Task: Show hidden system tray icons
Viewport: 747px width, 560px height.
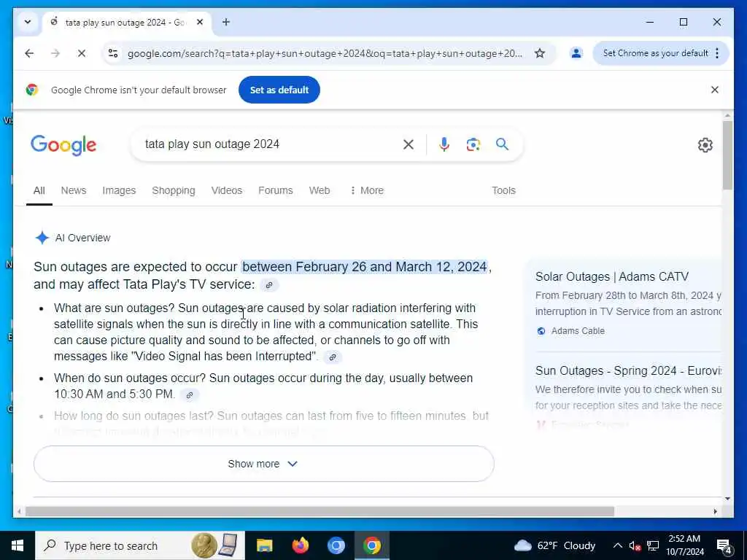Action: click(x=617, y=545)
